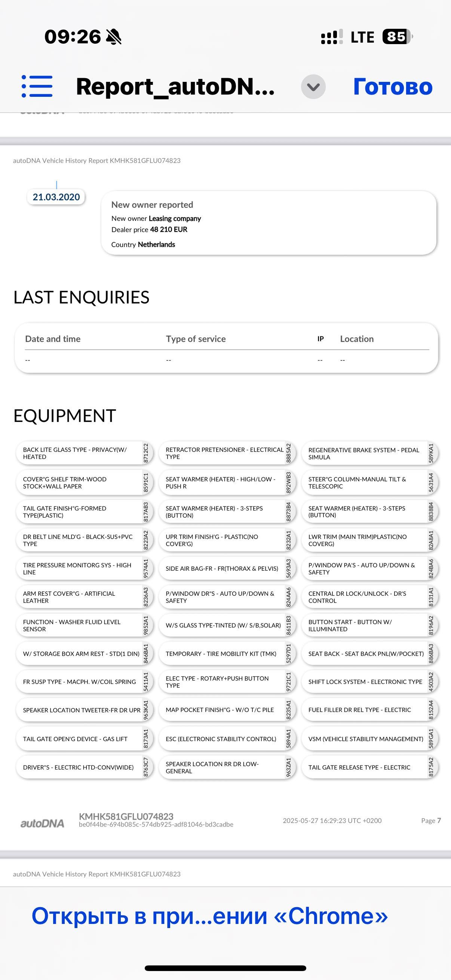
Task: Tap the Готово done button
Action: (393, 87)
